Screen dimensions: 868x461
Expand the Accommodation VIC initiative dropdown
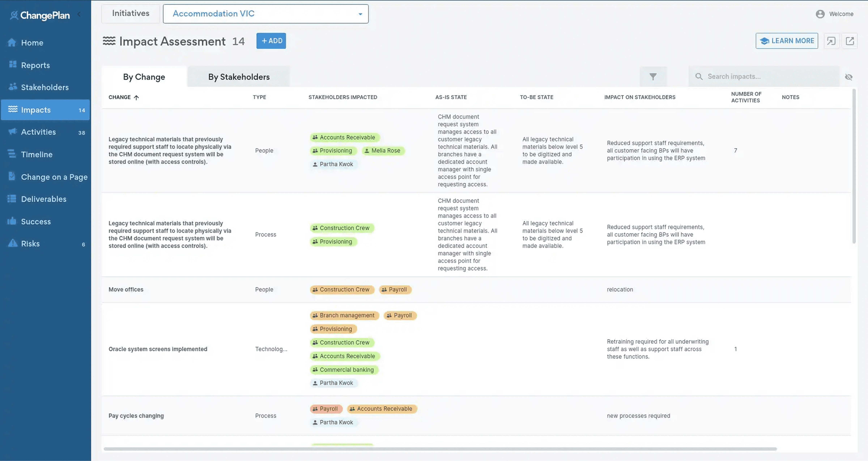[x=360, y=14]
